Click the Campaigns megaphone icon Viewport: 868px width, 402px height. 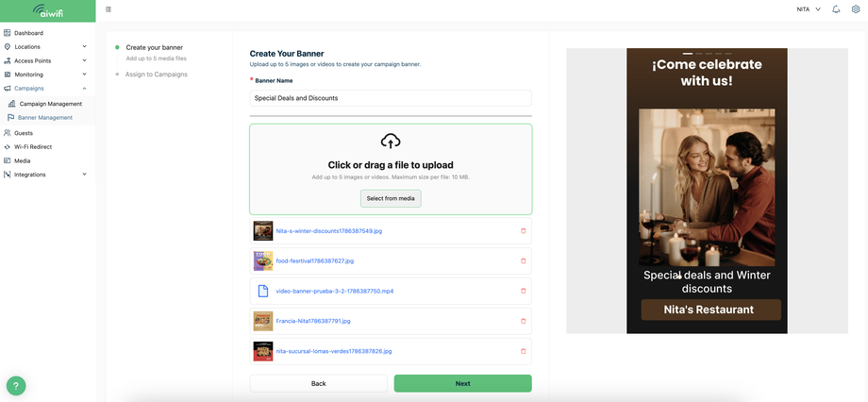coord(8,89)
